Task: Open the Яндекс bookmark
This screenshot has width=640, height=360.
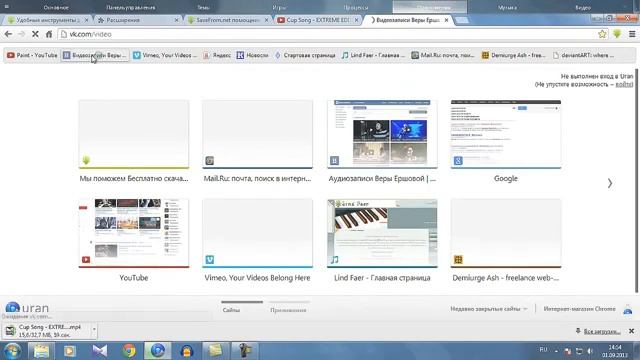Action: pos(217,55)
